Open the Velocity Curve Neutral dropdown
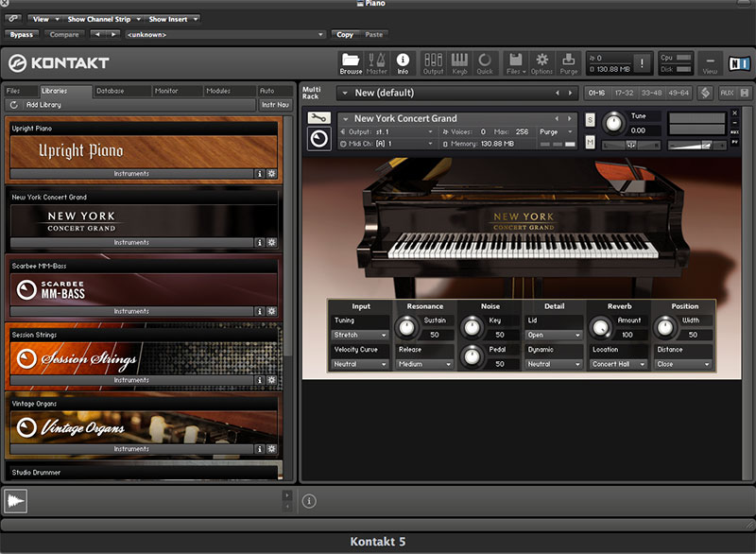 pyautogui.click(x=360, y=364)
